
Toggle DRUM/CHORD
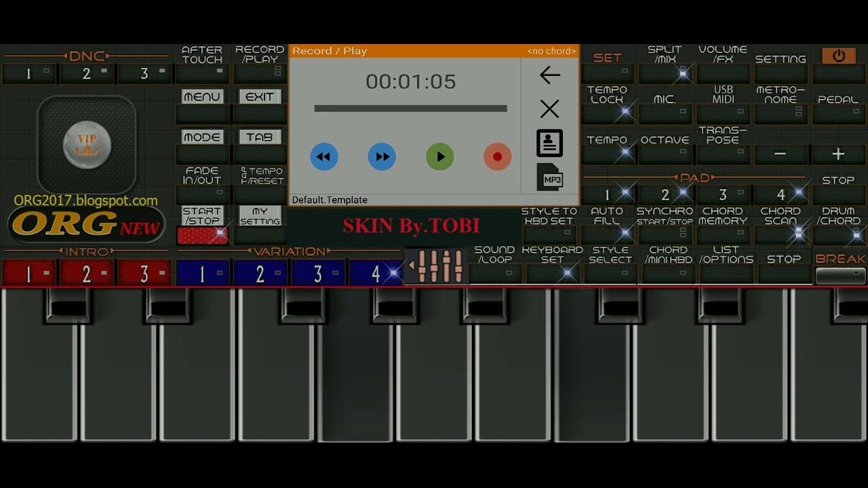pos(838,235)
